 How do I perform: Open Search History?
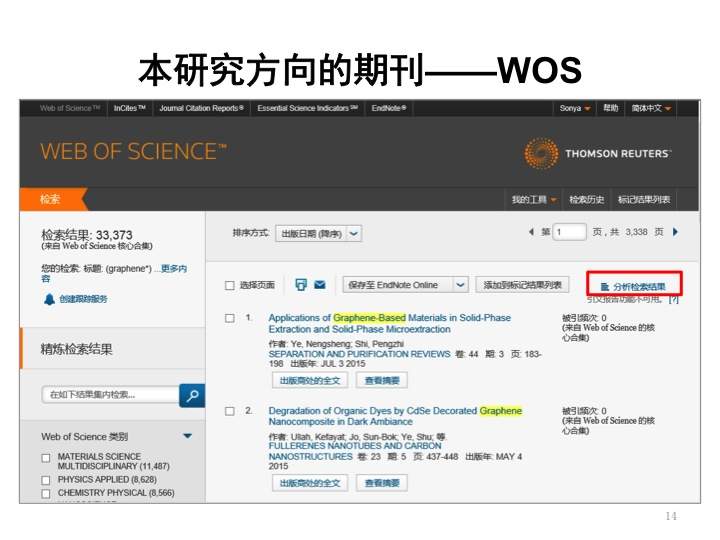tap(586, 200)
